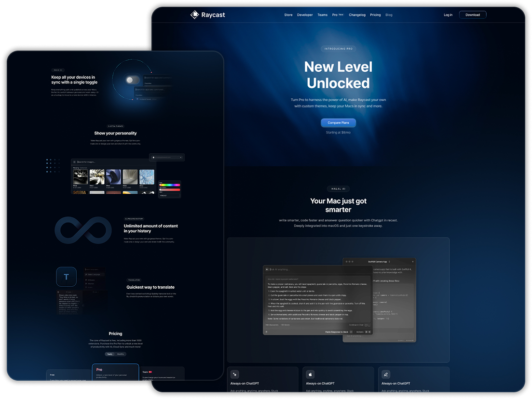Open Changelog in the nav bar
Screen dimensions: 532x399
(x=357, y=15)
